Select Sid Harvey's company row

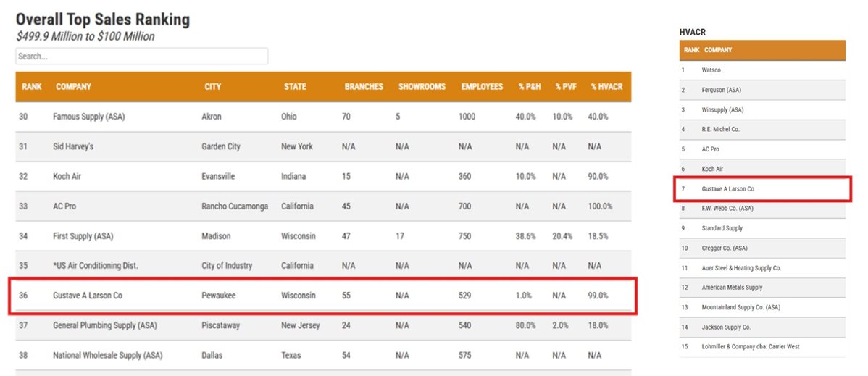click(x=323, y=147)
